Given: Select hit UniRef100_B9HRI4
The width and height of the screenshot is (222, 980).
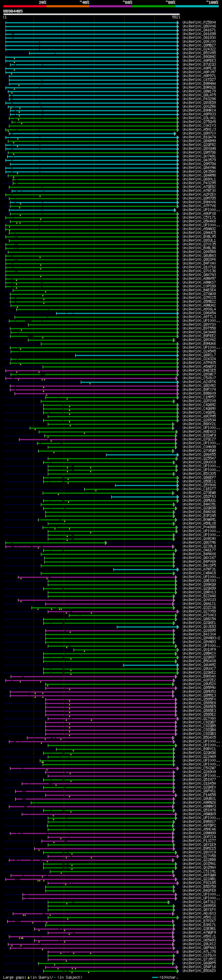Looking at the screenshot, I should tap(199, 110).
